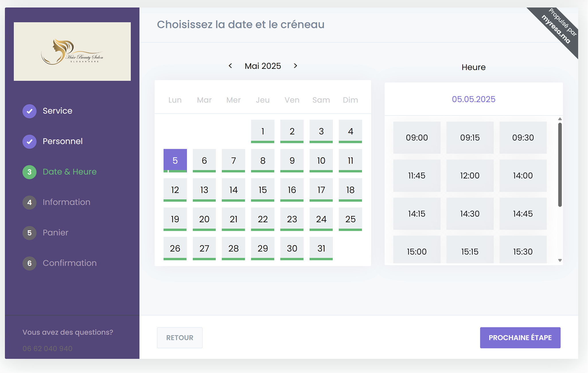Click the step 4 Information circle
The height and width of the screenshot is (373, 588).
coord(30,202)
